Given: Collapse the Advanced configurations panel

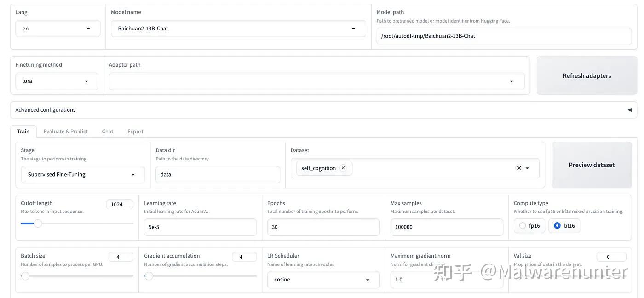Looking at the screenshot, I should pyautogui.click(x=629, y=109).
